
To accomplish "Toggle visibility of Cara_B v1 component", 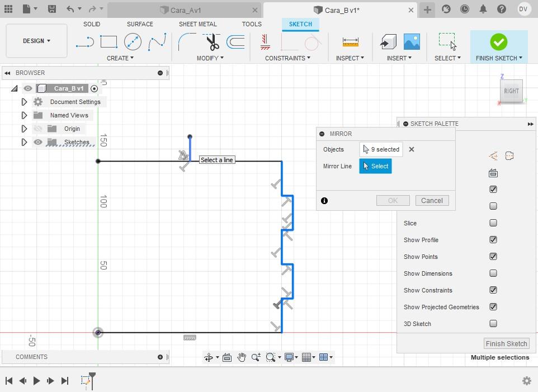I will pyautogui.click(x=28, y=88).
